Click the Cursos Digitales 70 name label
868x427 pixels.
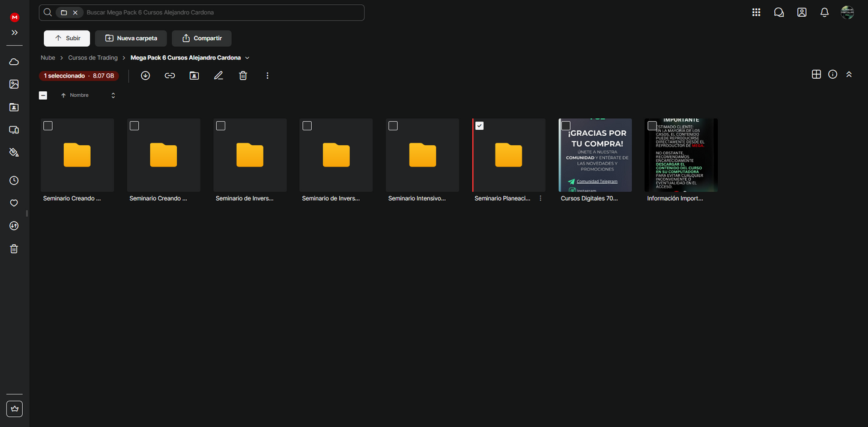pyautogui.click(x=589, y=198)
